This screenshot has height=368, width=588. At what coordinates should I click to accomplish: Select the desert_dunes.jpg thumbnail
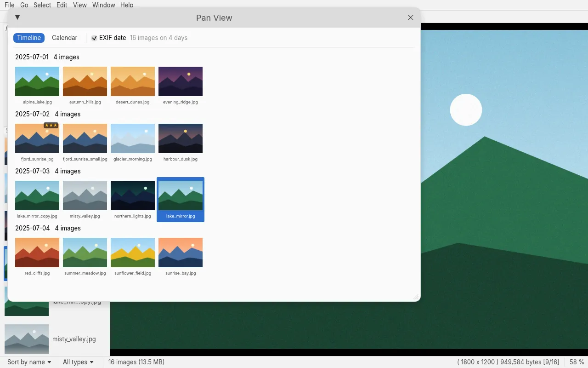coord(133,81)
